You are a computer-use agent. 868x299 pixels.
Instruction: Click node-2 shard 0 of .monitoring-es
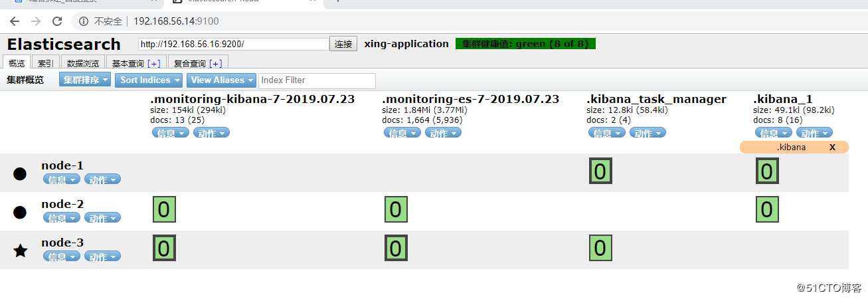pyautogui.click(x=396, y=210)
